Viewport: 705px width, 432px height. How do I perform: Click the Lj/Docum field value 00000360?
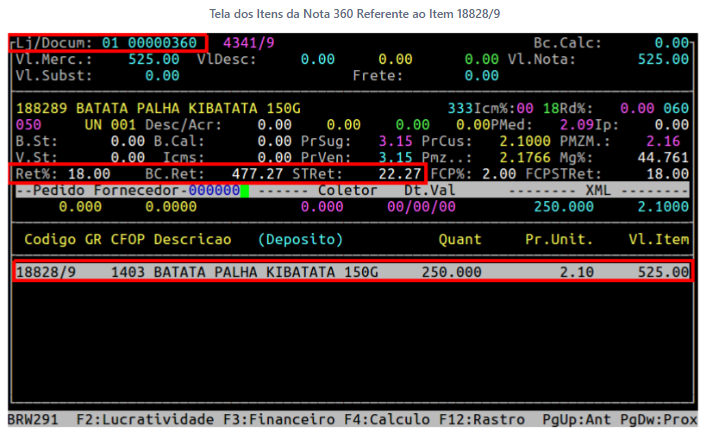click(x=159, y=43)
